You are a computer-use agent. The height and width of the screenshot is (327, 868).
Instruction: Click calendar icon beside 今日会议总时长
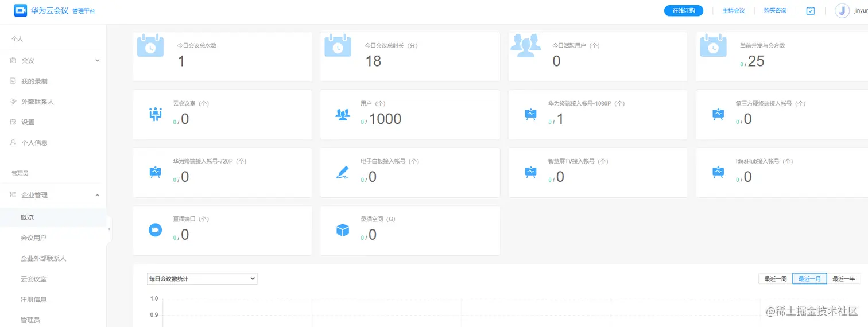[338, 45]
